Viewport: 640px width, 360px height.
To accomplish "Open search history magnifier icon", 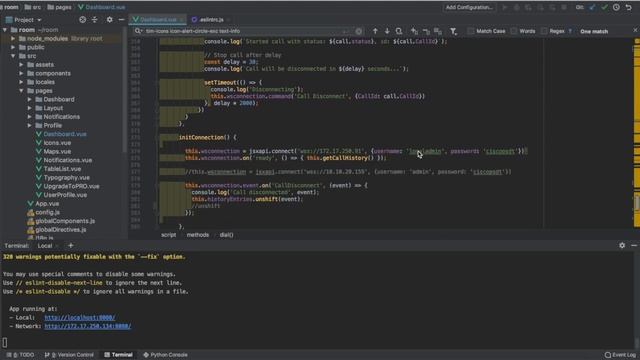I will tap(138, 31).
